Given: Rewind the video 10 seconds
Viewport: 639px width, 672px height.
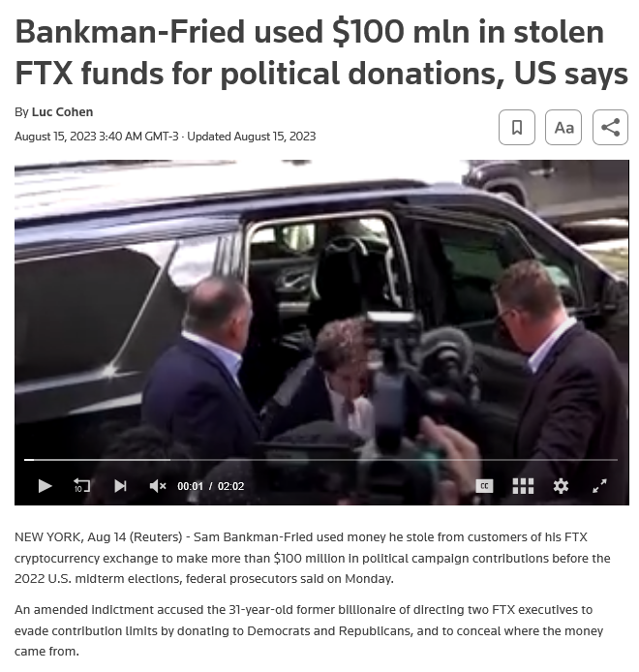Looking at the screenshot, I should pyautogui.click(x=81, y=485).
